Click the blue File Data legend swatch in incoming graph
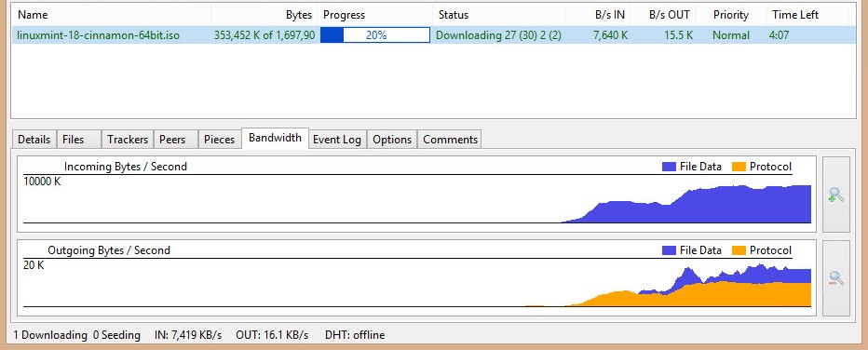Viewport: 868px width, 350px height. tap(669, 167)
